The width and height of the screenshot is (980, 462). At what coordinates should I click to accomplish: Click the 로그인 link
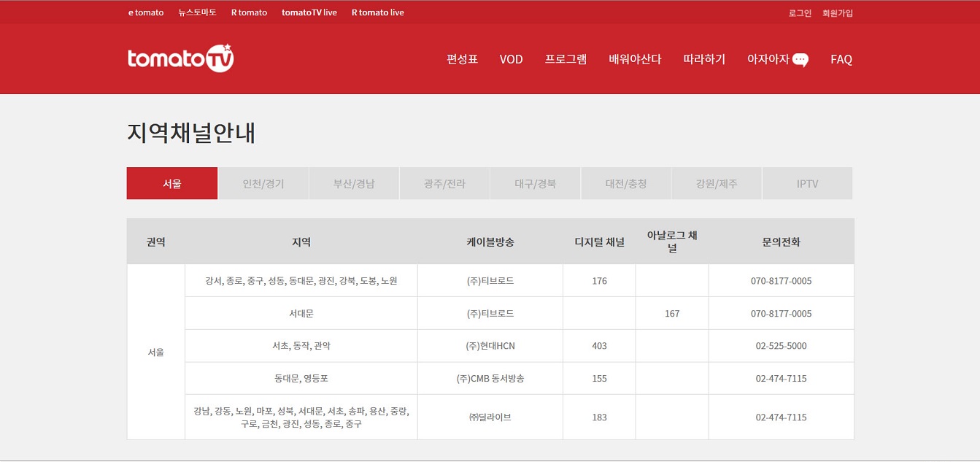(800, 12)
